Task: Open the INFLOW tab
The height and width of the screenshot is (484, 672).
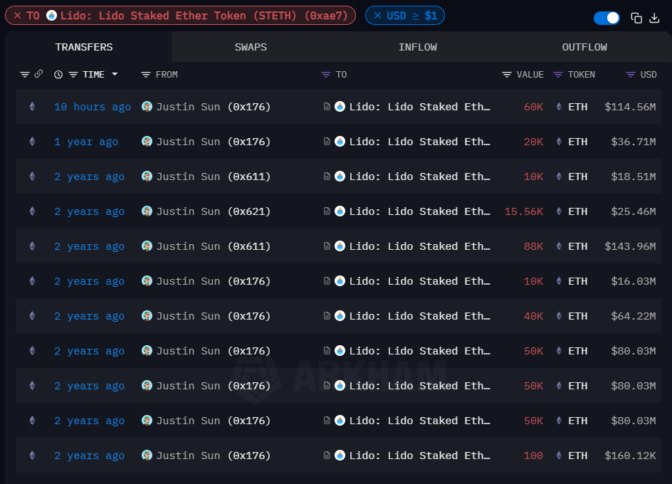Action: click(x=418, y=47)
